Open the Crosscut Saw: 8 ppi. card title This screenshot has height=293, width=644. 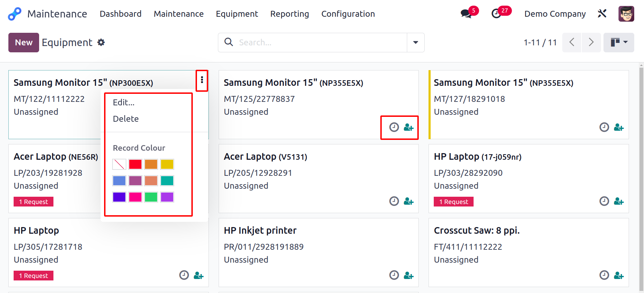(477, 231)
